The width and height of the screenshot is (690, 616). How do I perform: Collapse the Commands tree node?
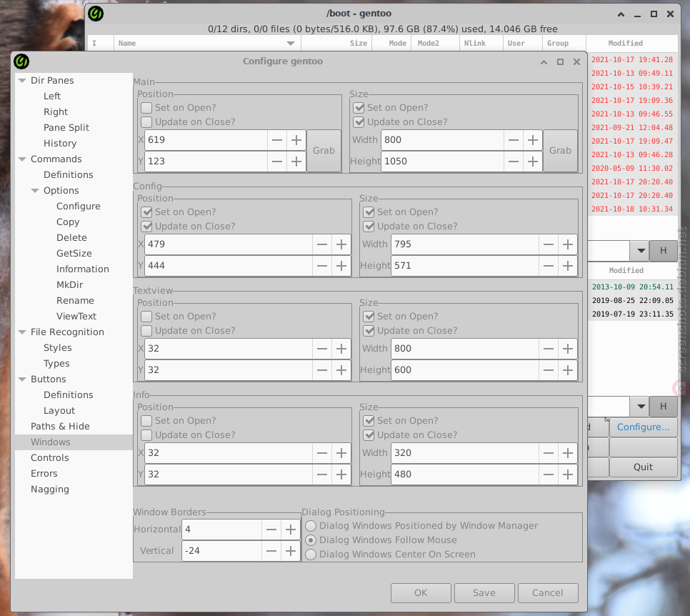[x=22, y=159]
